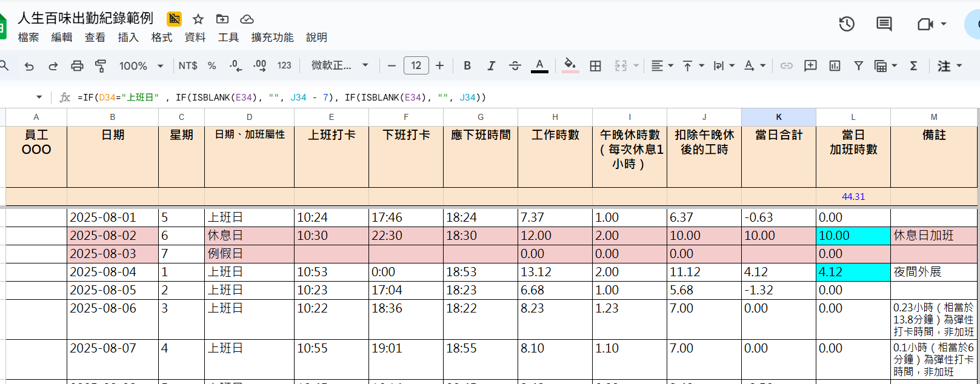Viewport: 980px width, 384px height.
Task: Expand the 100% zoom dropdown
Action: point(141,66)
